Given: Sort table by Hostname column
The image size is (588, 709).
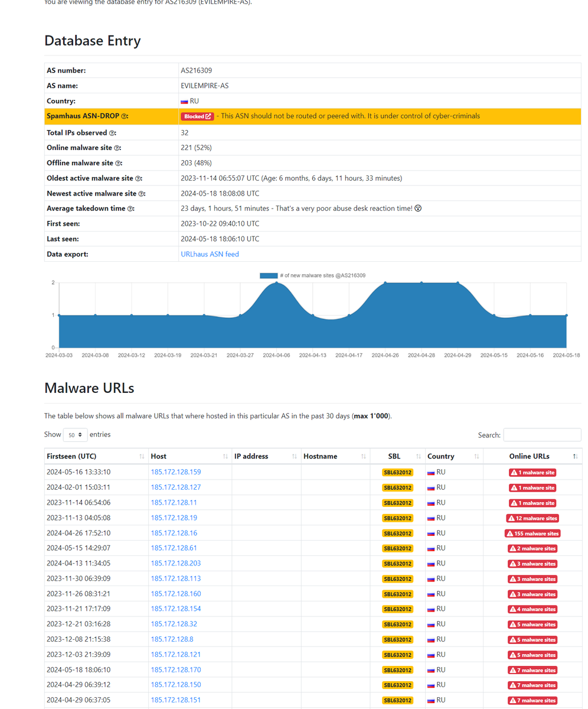Looking at the screenshot, I should click(x=335, y=456).
